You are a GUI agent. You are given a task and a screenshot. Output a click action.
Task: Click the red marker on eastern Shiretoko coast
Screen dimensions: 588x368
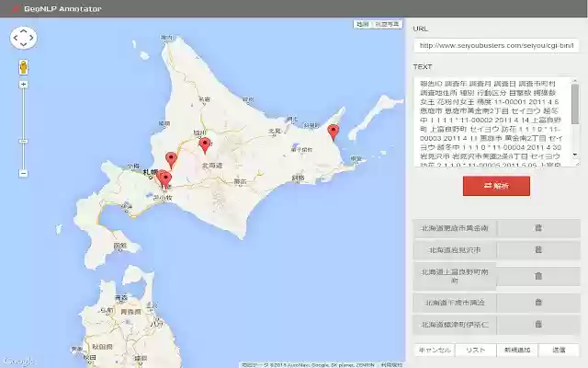click(x=333, y=132)
